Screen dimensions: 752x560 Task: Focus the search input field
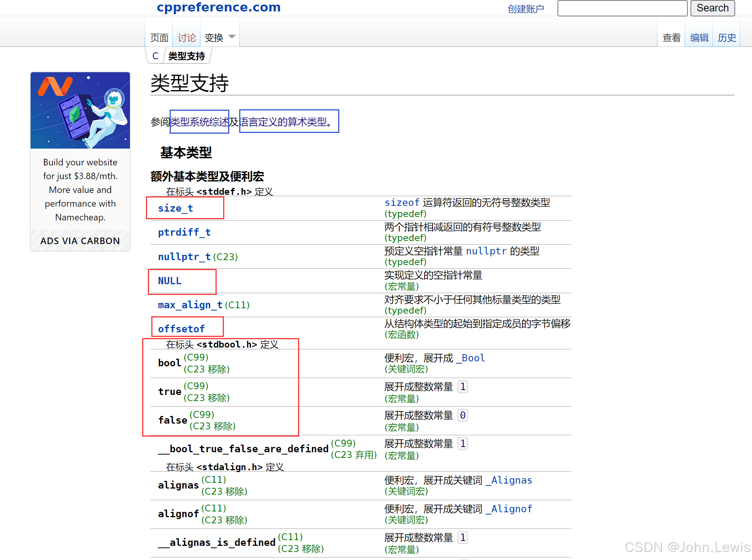click(x=622, y=8)
